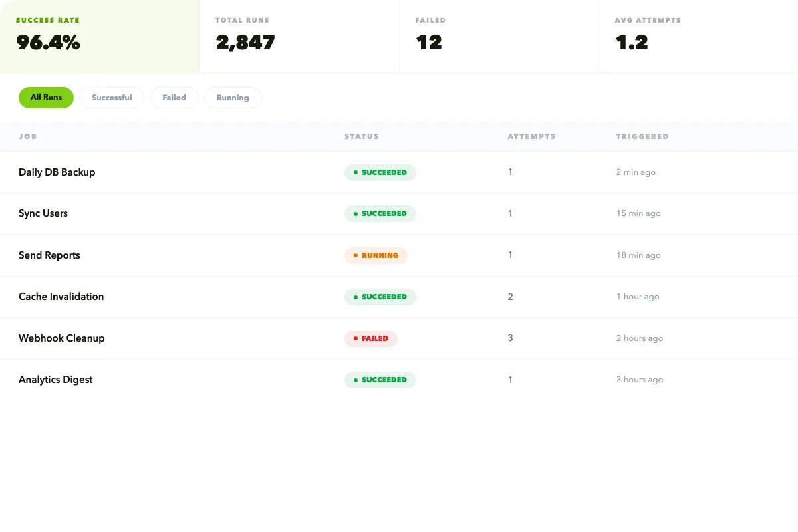798x532 pixels.
Task: Sort by the Attempts column header
Action: pyautogui.click(x=531, y=136)
